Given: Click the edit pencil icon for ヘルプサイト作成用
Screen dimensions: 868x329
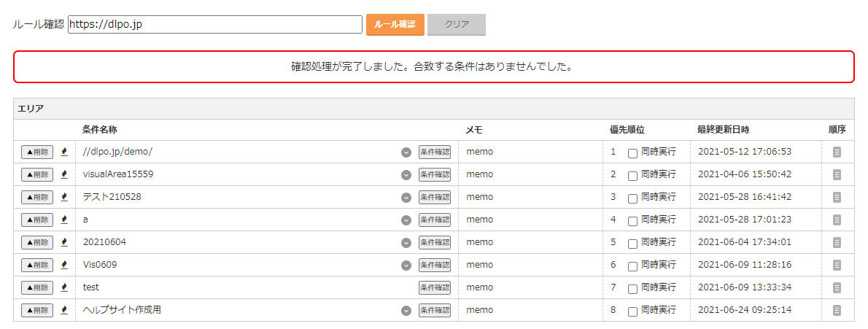Looking at the screenshot, I should pyautogui.click(x=64, y=310).
